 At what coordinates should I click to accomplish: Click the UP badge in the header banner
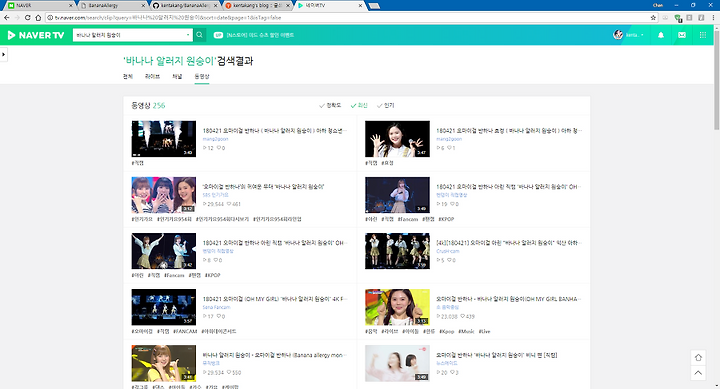(218, 35)
